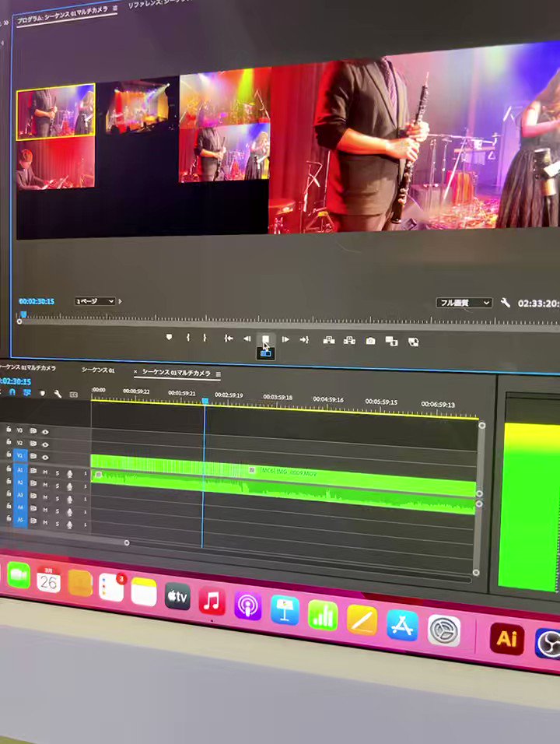Hide track V2 with the eye icon
The image size is (560, 744).
click(x=45, y=444)
